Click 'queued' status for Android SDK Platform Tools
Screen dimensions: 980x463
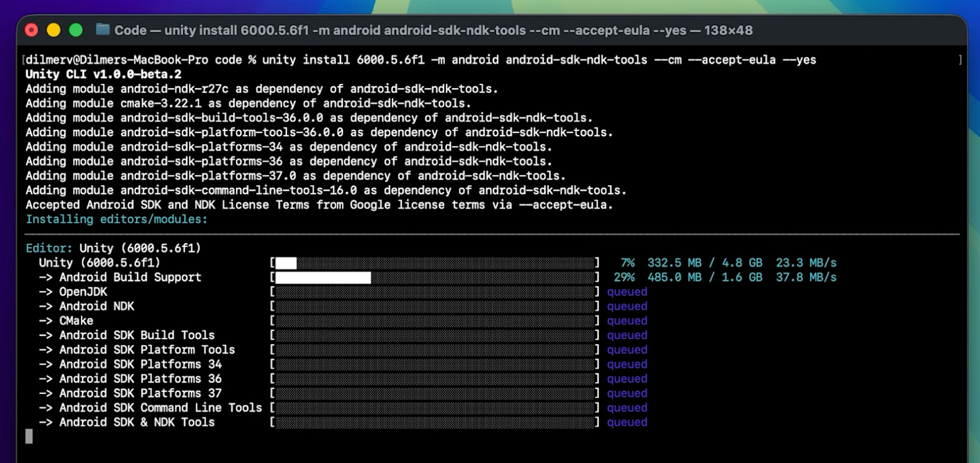coord(627,350)
